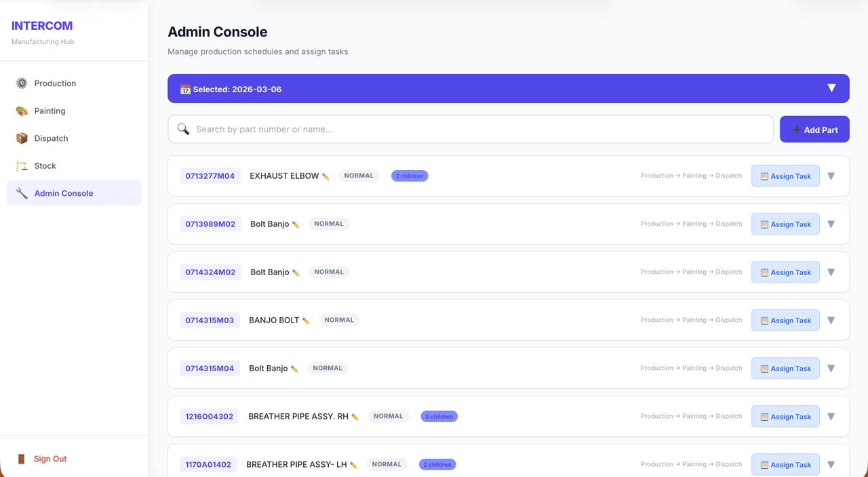Open Stock icon in sidebar

pos(22,165)
